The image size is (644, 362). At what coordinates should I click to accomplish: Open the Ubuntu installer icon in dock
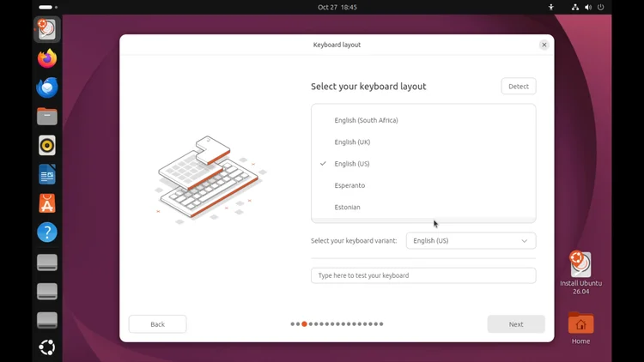click(47, 29)
